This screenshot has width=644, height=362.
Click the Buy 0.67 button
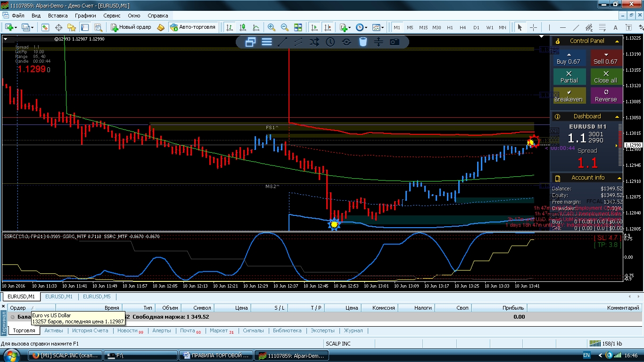[569, 58]
